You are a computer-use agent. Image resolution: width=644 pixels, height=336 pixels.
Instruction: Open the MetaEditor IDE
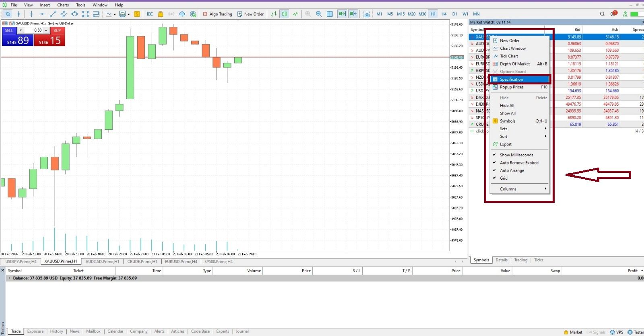click(x=150, y=14)
